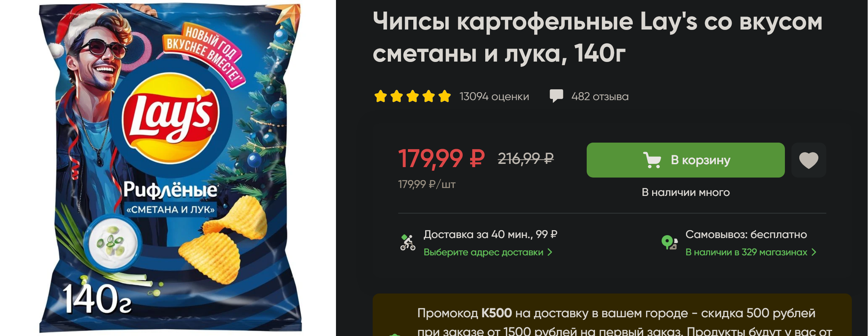Screen dimensions: 868x336
Task: Click the pickup location pin icon
Action: click(x=669, y=242)
